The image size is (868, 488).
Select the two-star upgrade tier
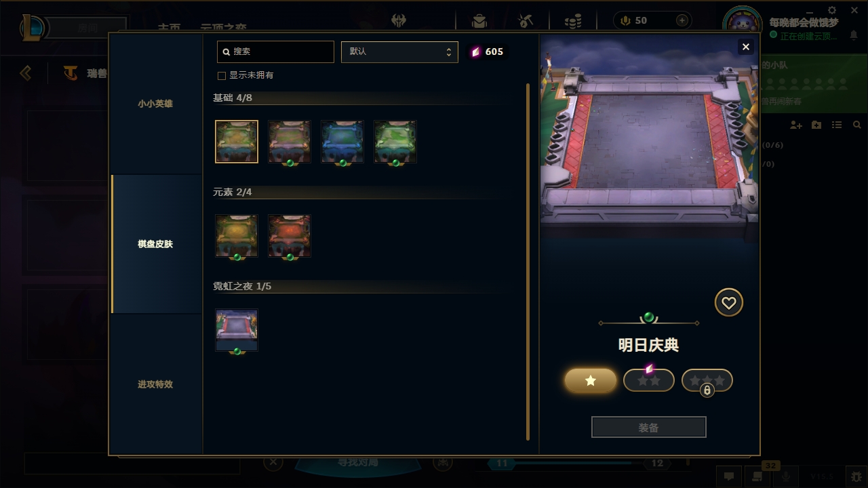pyautogui.click(x=649, y=380)
